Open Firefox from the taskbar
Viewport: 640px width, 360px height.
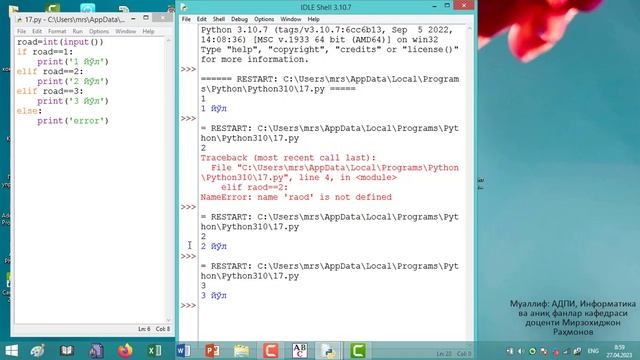(126, 351)
